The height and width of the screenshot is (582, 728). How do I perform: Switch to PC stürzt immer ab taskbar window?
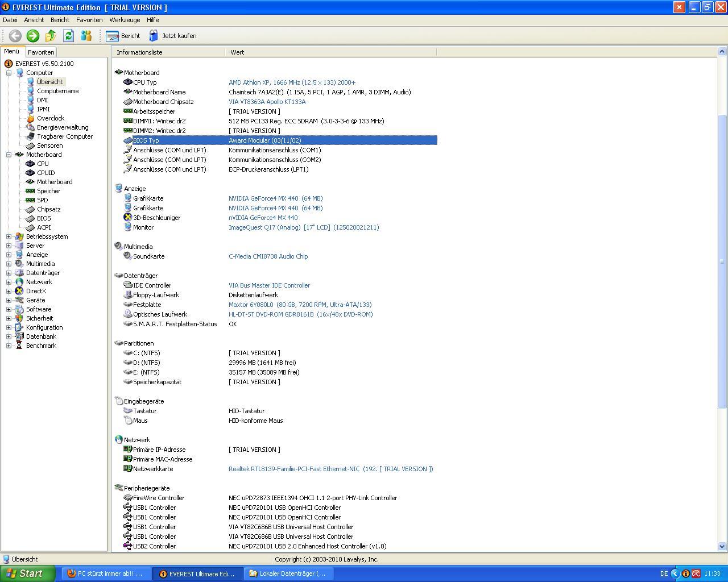coord(106,573)
